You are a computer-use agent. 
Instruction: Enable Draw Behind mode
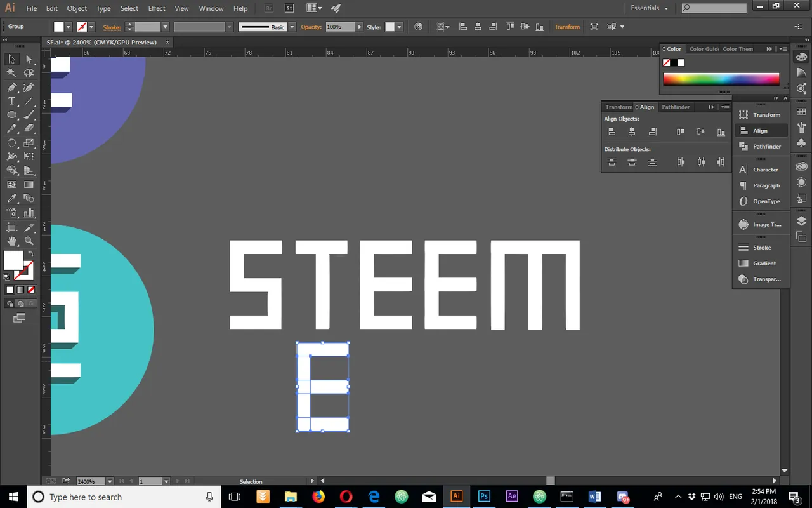point(20,304)
